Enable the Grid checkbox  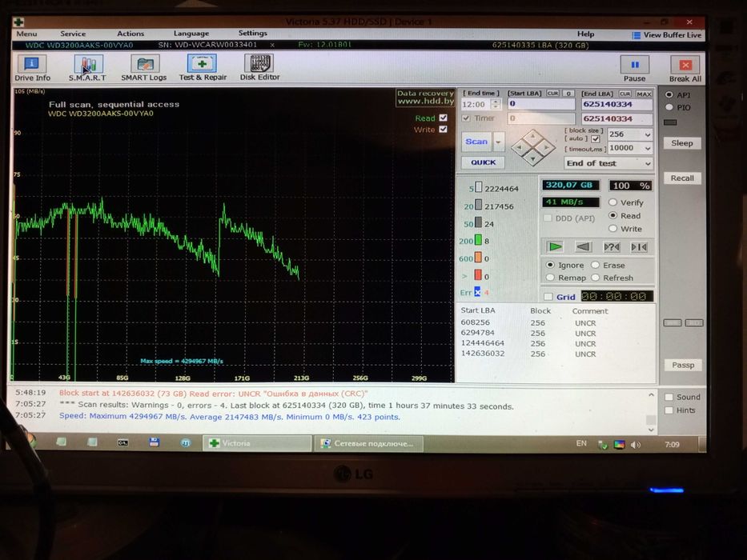coord(548,297)
